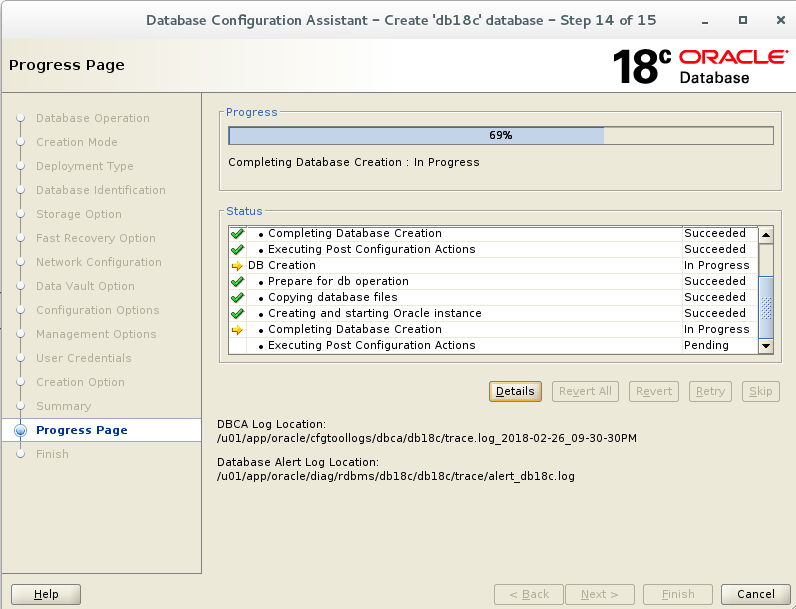The height and width of the screenshot is (609, 796).
Task: Click the Revert button
Action: click(654, 391)
